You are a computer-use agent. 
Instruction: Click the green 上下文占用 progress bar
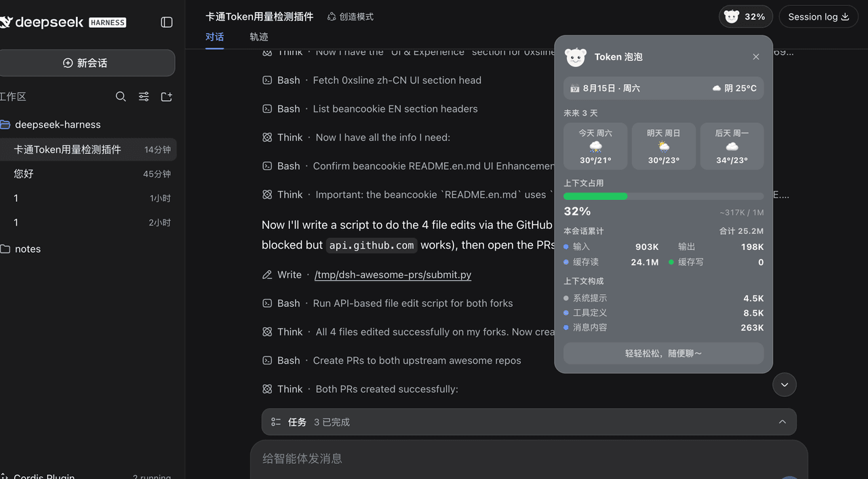[595, 196]
